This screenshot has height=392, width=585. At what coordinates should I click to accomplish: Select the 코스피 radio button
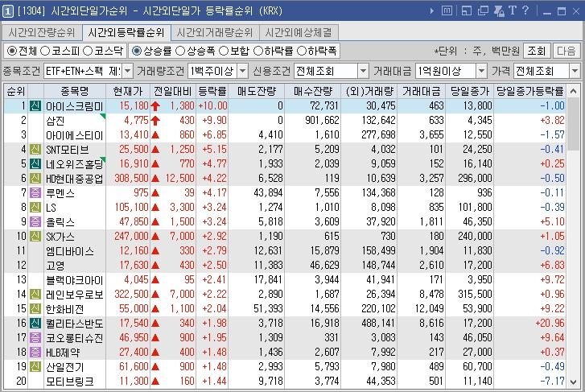[x=45, y=51]
